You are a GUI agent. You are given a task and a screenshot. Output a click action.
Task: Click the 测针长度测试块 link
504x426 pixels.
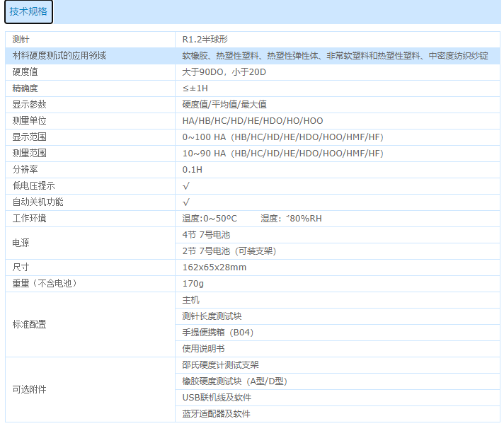[212, 316]
